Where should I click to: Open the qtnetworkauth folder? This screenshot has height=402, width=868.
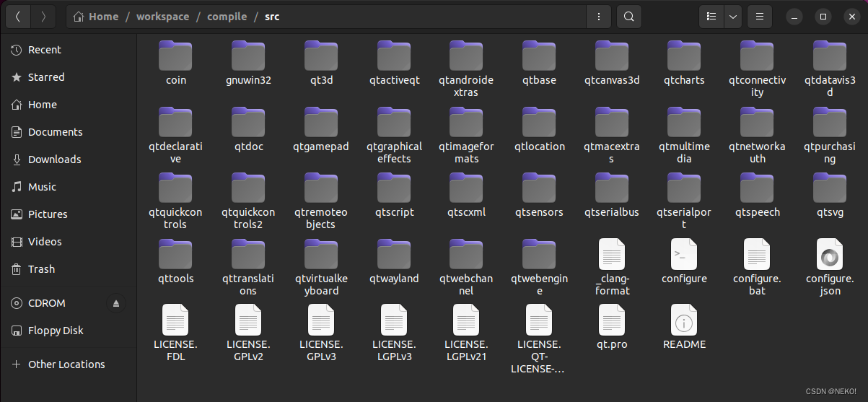(x=757, y=135)
